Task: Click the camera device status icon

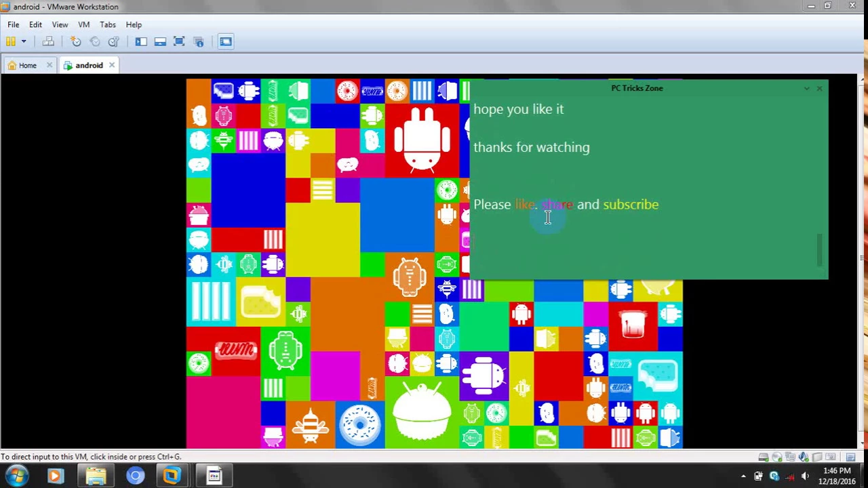Action: pos(831,457)
